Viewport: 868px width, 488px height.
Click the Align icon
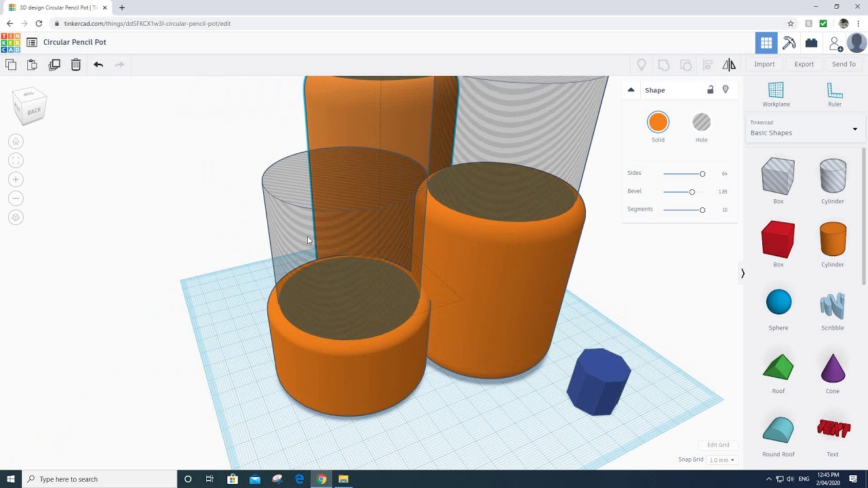[707, 64]
